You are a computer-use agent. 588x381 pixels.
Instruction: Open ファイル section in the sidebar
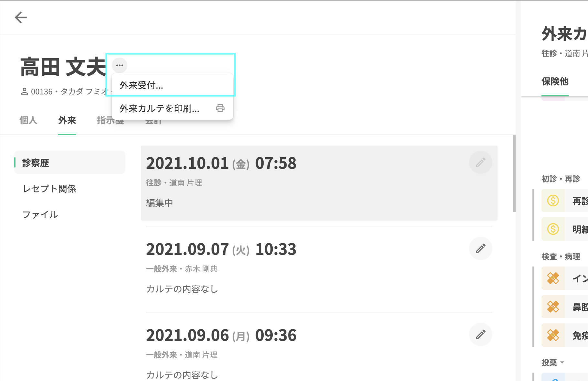point(40,215)
